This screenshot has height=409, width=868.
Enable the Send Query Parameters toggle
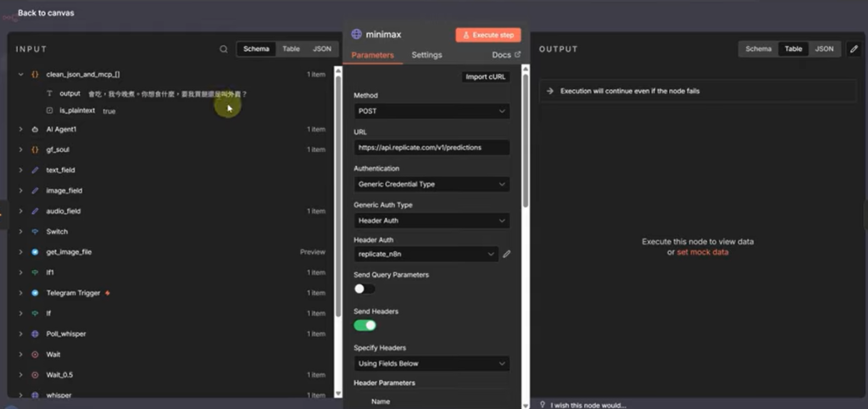point(364,289)
